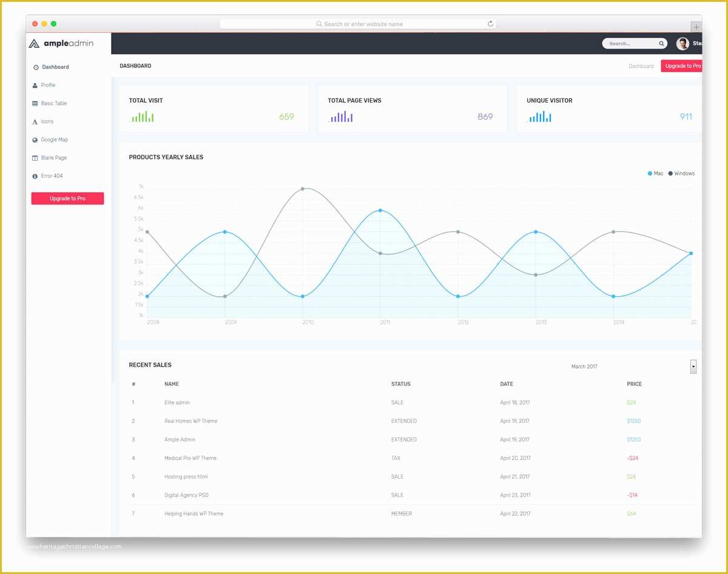Screen dimensions: 728x574
Task: Click the Mac data point at 2011
Action: (x=380, y=211)
